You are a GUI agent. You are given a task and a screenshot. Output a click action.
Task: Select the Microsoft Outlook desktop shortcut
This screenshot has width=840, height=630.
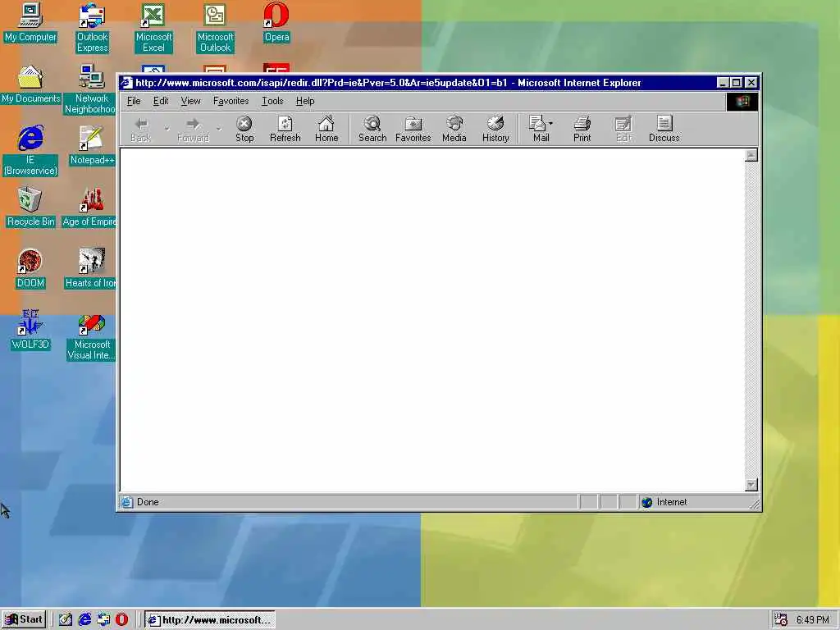coord(215,28)
